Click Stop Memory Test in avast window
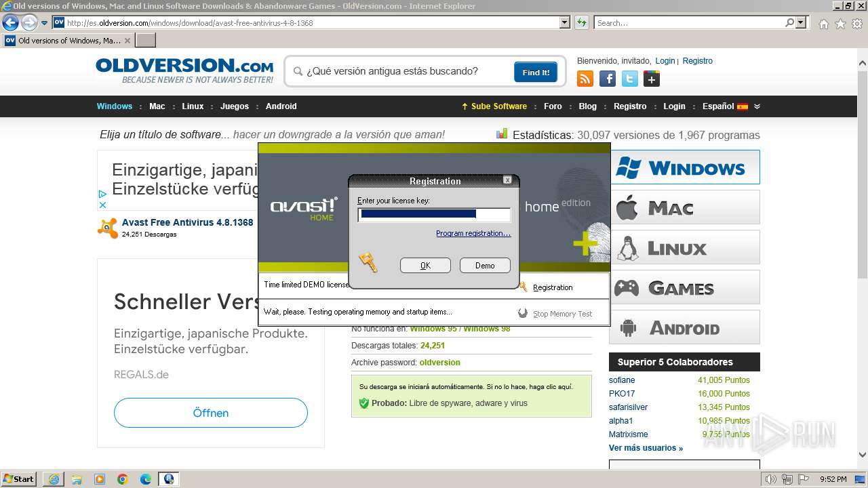This screenshot has width=868, height=488. pyautogui.click(x=562, y=314)
